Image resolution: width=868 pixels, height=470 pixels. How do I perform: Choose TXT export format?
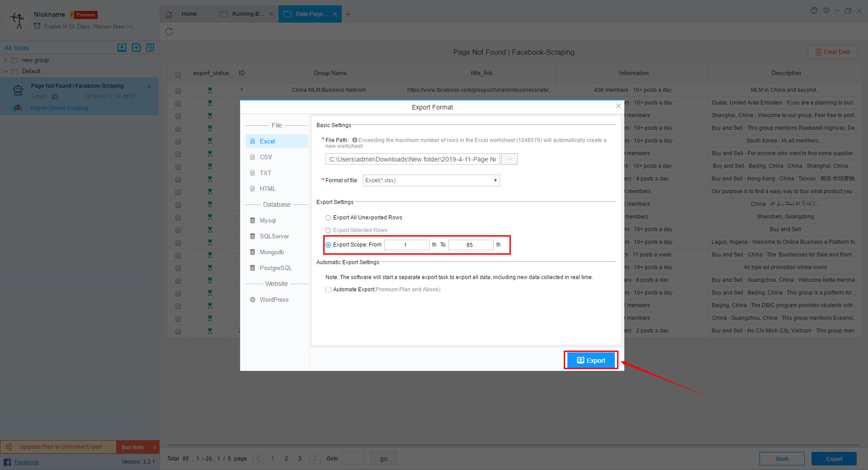[x=277, y=173]
